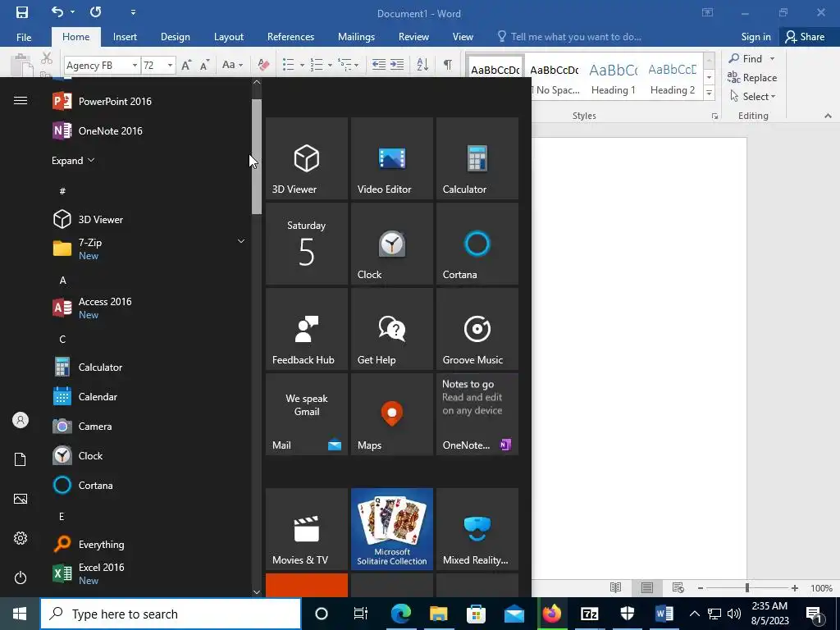Click the Multilevel List icon
The height and width of the screenshot is (630, 840).
[345, 65]
